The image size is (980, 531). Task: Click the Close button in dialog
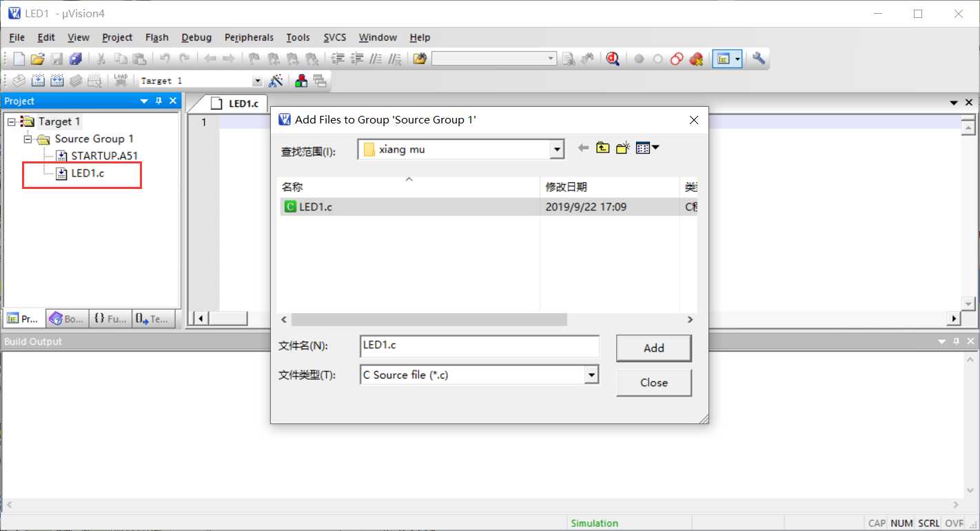tap(653, 383)
